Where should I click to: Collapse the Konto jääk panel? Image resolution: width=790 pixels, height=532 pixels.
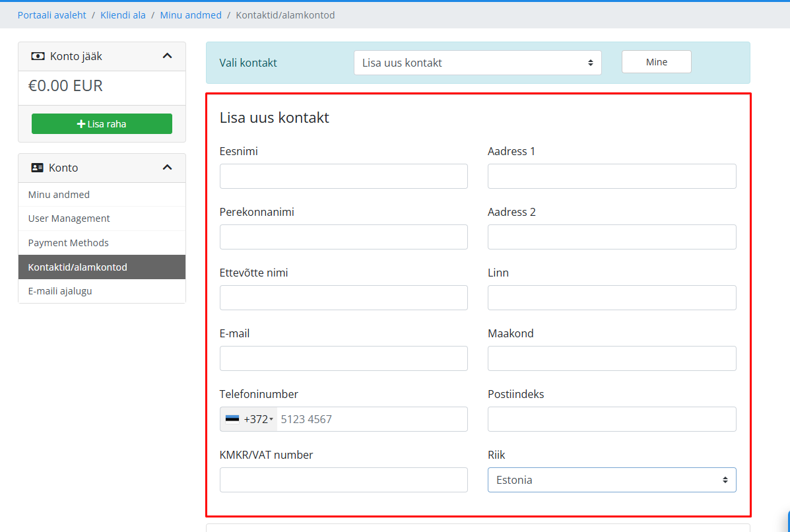[x=167, y=56]
